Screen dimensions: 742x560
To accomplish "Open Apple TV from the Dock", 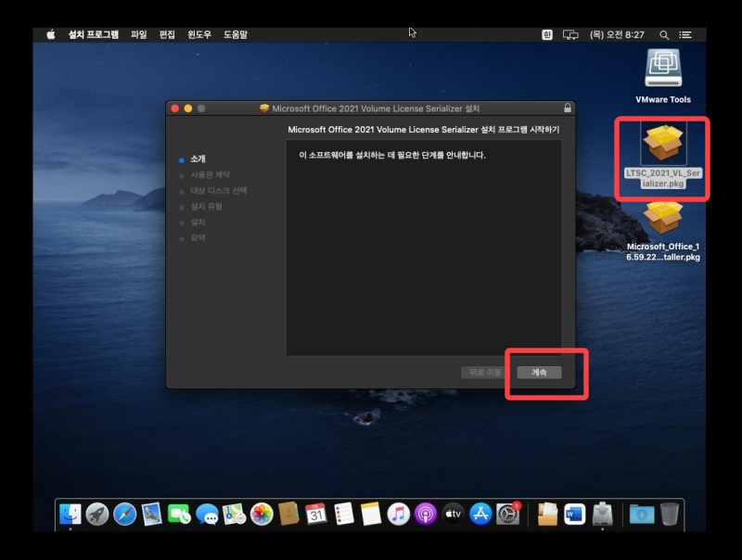I will pyautogui.click(x=453, y=514).
